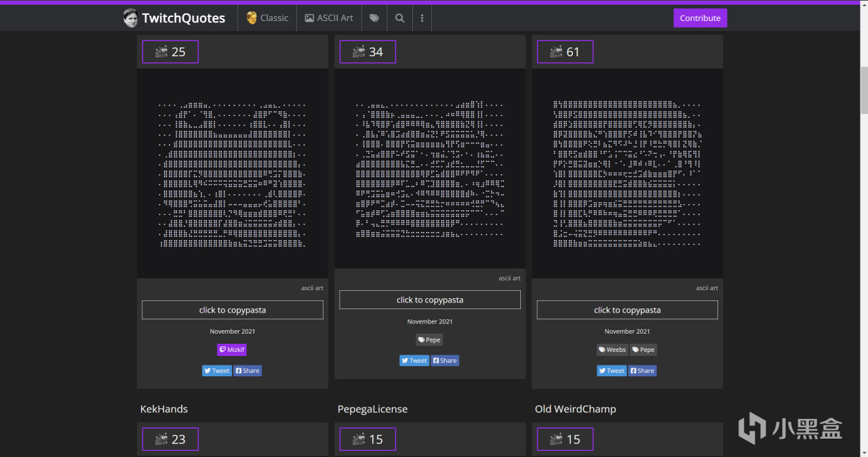Share the 34-likes card on Facebook

pyautogui.click(x=446, y=361)
